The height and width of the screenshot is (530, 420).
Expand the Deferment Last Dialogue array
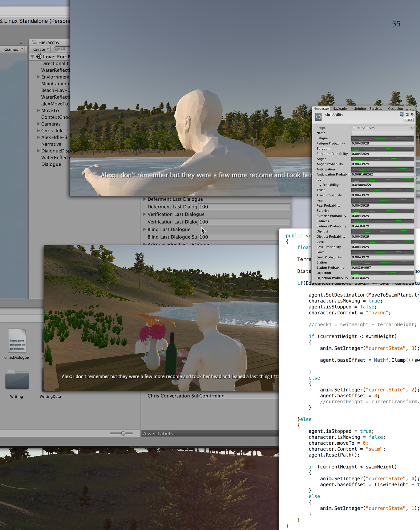click(144, 199)
